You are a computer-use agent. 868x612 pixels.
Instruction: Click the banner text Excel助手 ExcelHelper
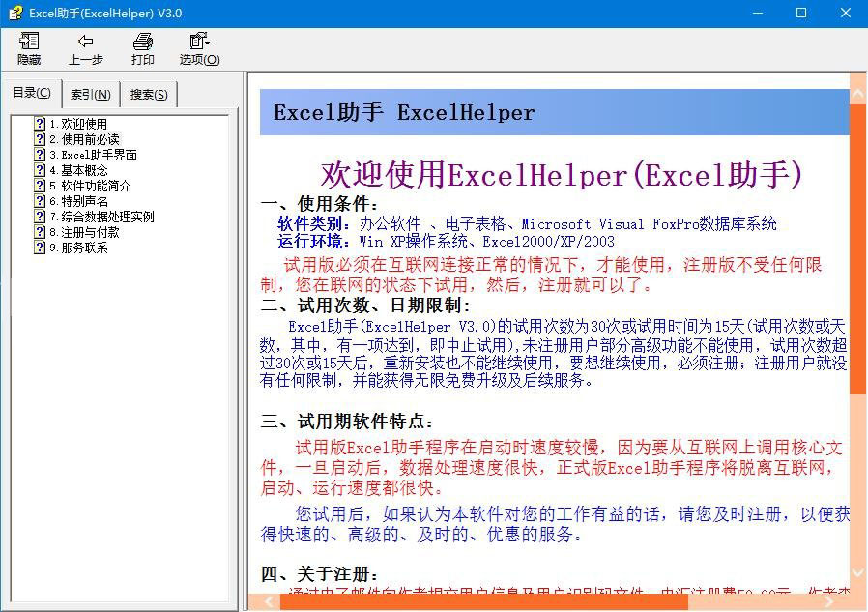tap(404, 112)
